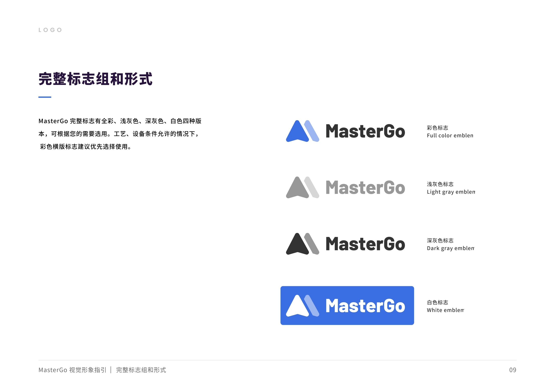Click the '深灰色标志' caption

[440, 240]
